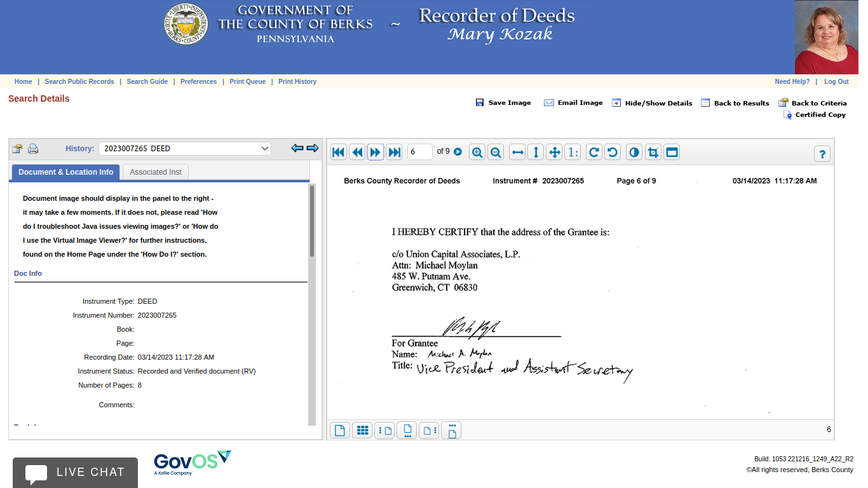The image size is (868, 488).
Task: Open Preferences
Action: pyautogui.click(x=199, y=81)
